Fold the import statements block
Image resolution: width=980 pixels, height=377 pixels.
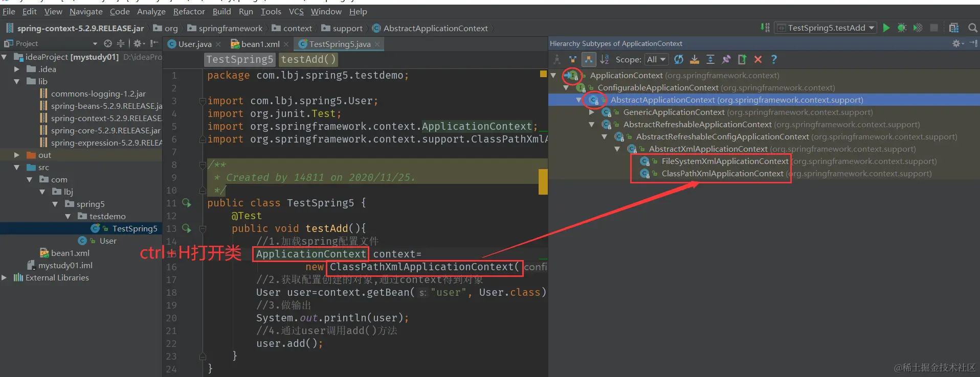point(203,101)
